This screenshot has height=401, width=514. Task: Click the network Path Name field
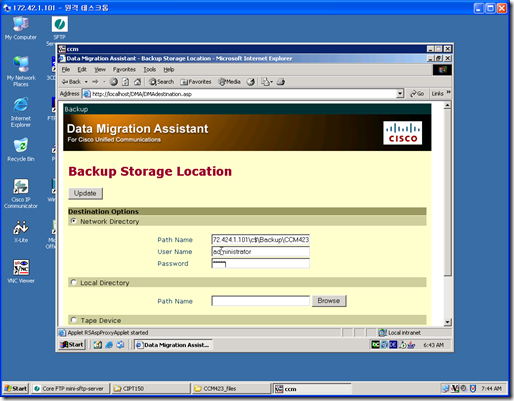point(260,240)
